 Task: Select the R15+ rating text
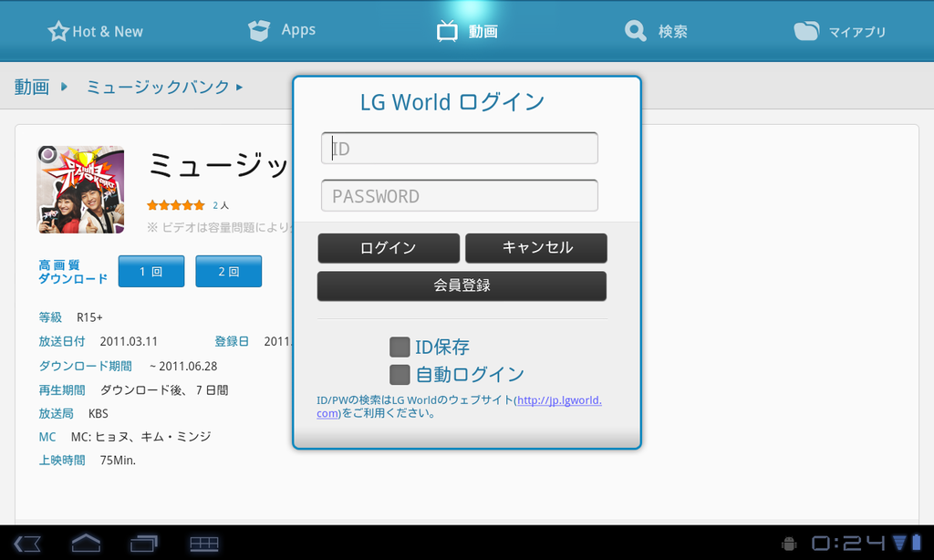click(x=89, y=317)
